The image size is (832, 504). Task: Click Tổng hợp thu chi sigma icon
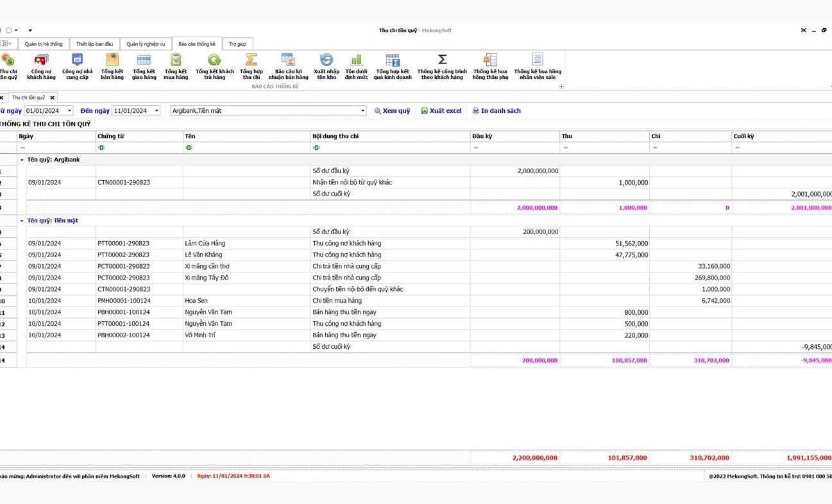(251, 66)
